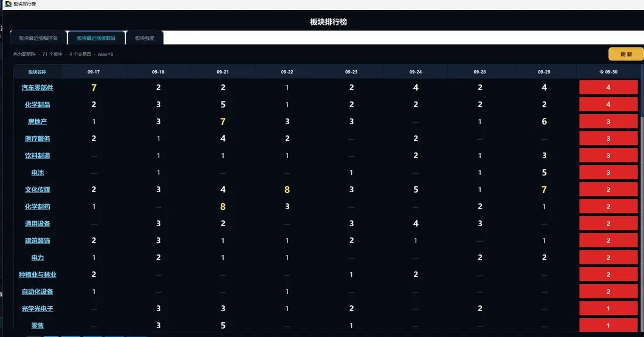Click the 通用设备 sector link
This screenshot has width=644, height=337.
37,223
